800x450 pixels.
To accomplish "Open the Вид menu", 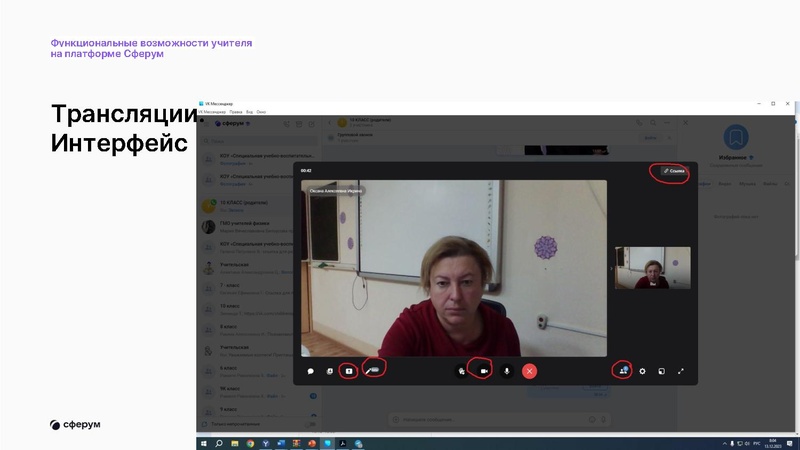I will click(x=249, y=112).
